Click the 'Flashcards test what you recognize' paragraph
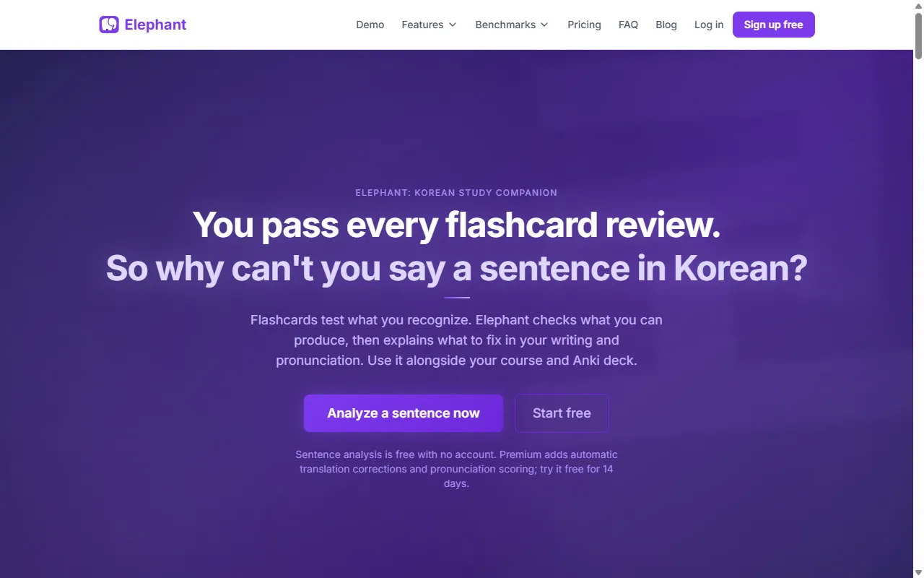 coord(456,340)
